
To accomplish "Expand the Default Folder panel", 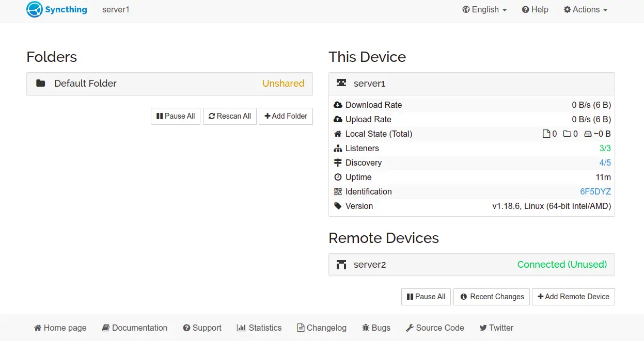I will (169, 84).
